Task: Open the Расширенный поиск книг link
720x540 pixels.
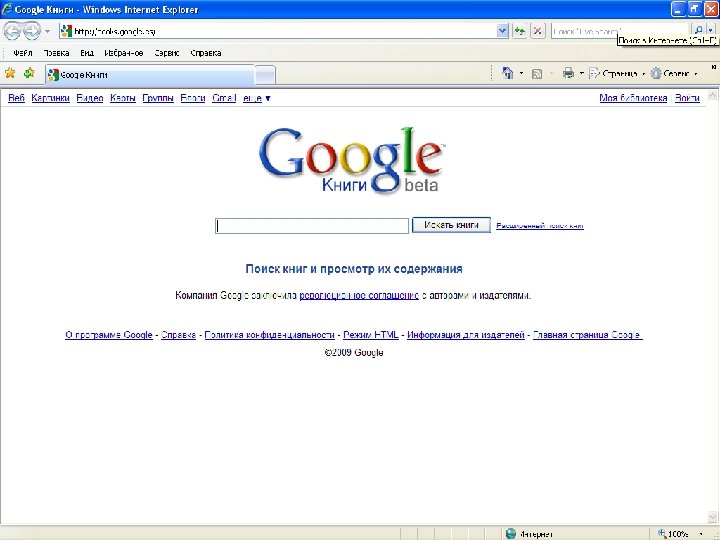Action: pos(540,225)
